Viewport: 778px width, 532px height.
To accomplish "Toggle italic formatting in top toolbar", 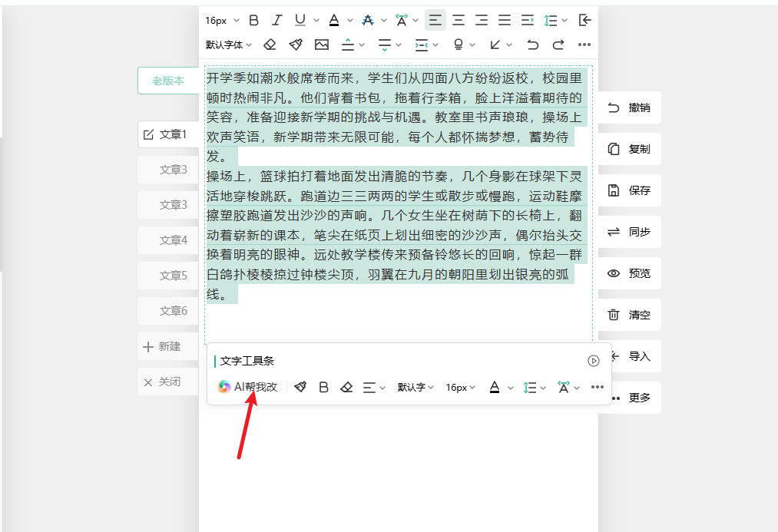I will click(x=277, y=20).
